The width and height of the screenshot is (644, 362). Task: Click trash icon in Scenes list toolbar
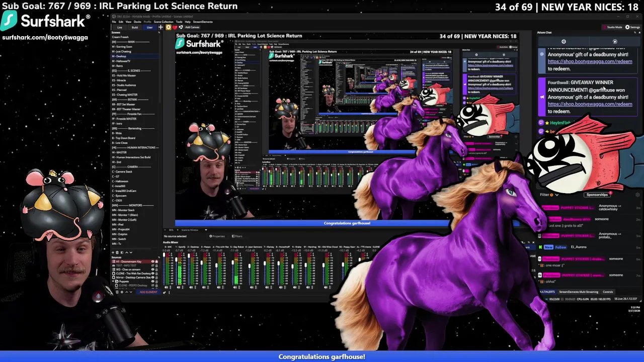coord(117,252)
